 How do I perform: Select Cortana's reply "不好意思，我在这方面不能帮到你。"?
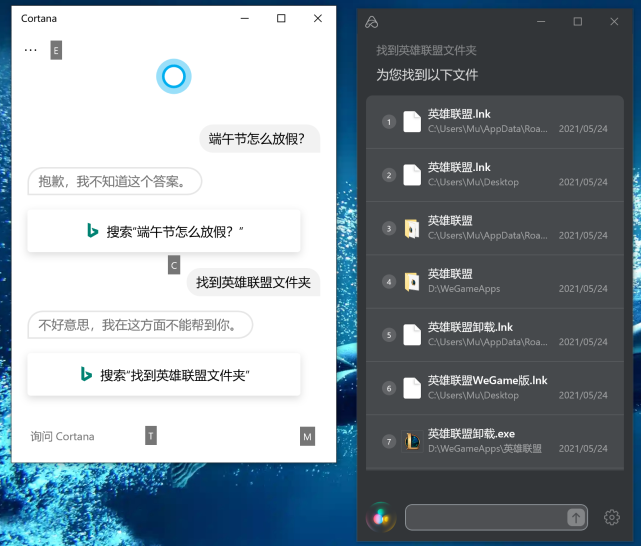coord(140,325)
